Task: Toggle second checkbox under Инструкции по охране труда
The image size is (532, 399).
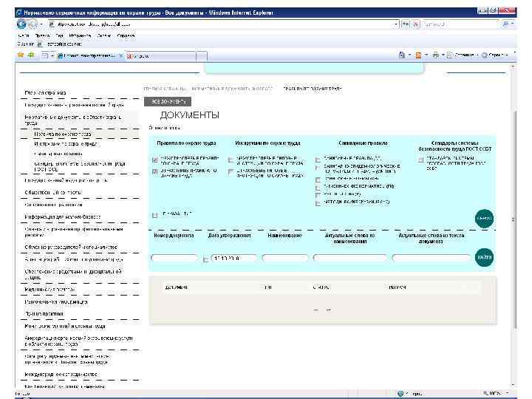Action: [x=231, y=172]
